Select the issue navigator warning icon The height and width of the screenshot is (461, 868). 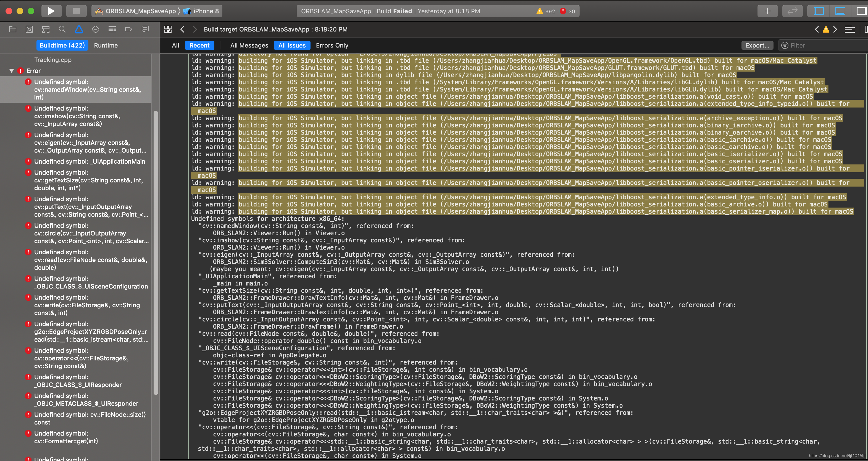point(79,29)
